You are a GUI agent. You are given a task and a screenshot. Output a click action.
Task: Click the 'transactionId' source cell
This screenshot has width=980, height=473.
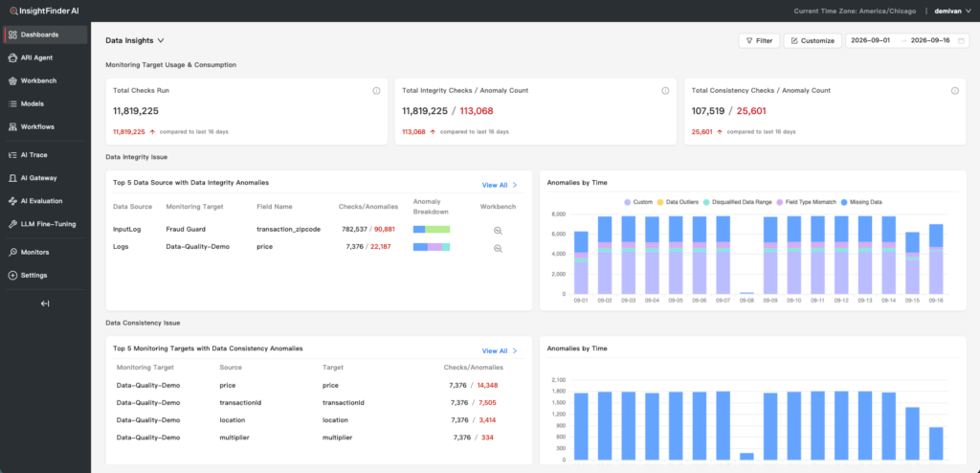(x=240, y=402)
